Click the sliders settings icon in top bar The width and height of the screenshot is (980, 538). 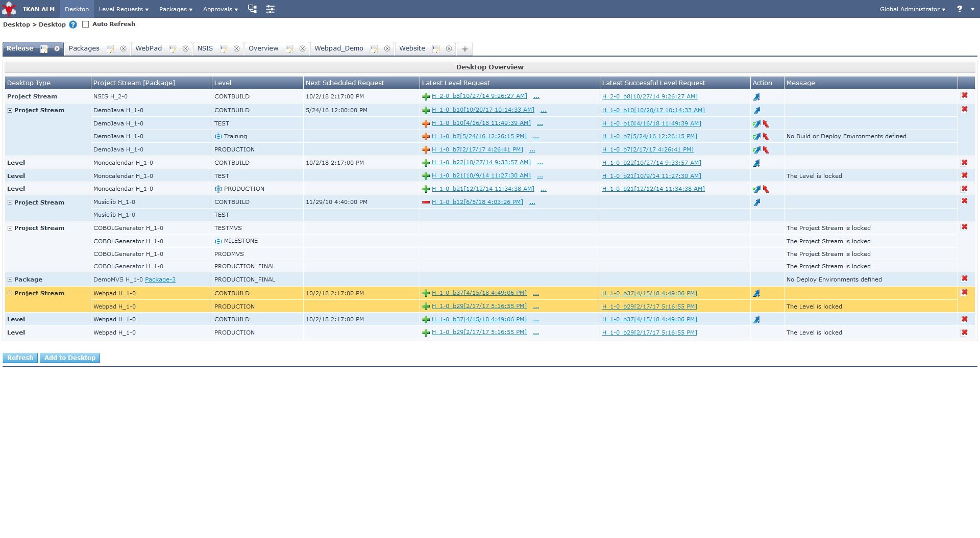coord(271,9)
